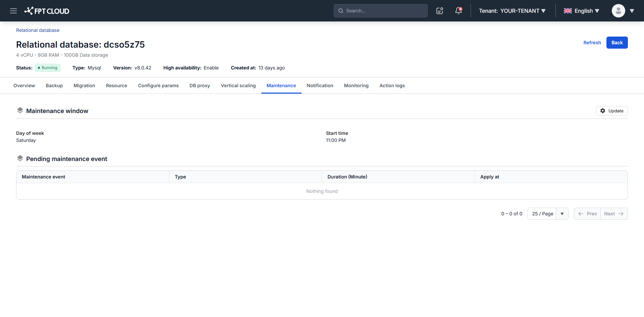Click the Prev pagination button
644x317 pixels.
point(587,214)
